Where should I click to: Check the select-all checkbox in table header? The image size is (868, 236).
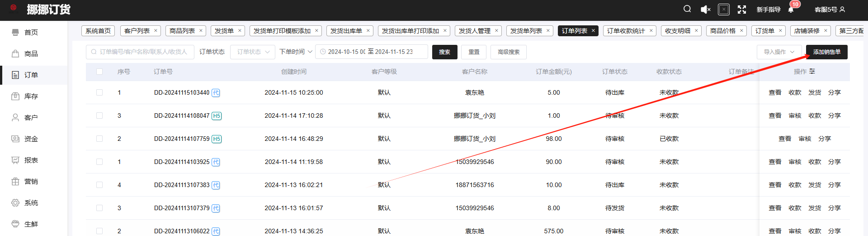(x=99, y=72)
